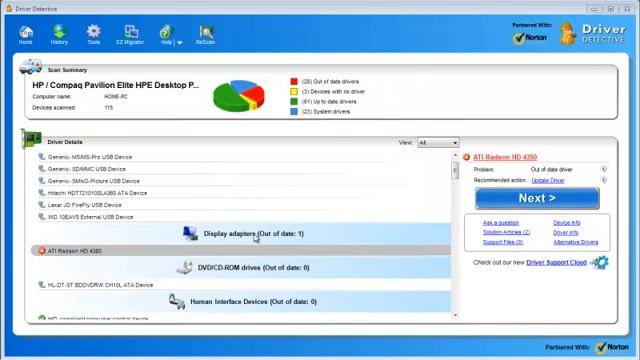Select Lexar JD FireFly USB Device row
The image size is (640, 360).
(244, 205)
